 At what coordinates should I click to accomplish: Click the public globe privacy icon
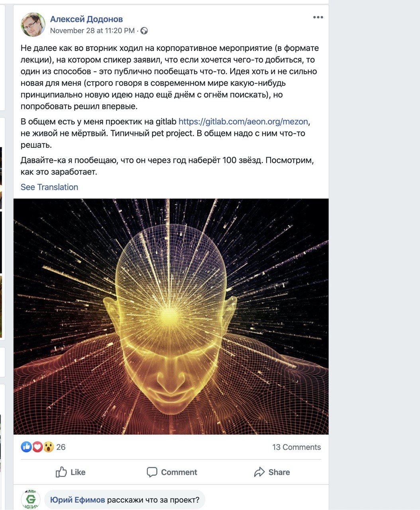tap(144, 31)
